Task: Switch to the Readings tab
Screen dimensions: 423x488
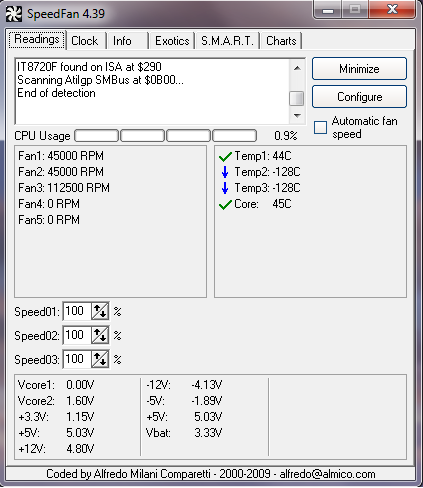Action: [37, 40]
